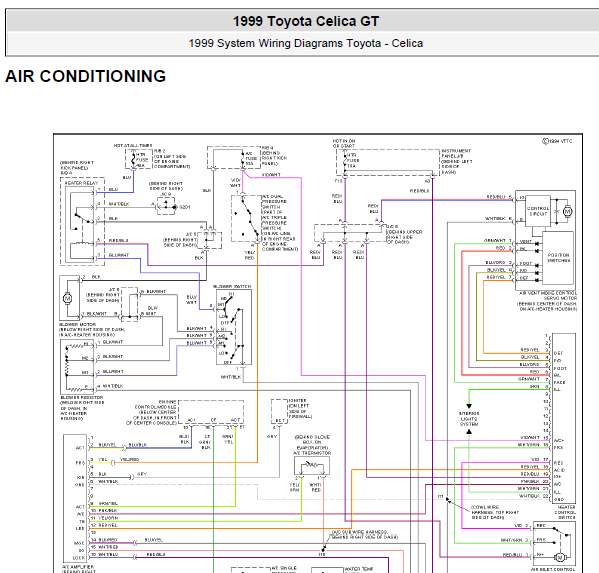Viewport: 599px width, 573px height.
Task: Select the Heater Relay box
Action: [83, 221]
